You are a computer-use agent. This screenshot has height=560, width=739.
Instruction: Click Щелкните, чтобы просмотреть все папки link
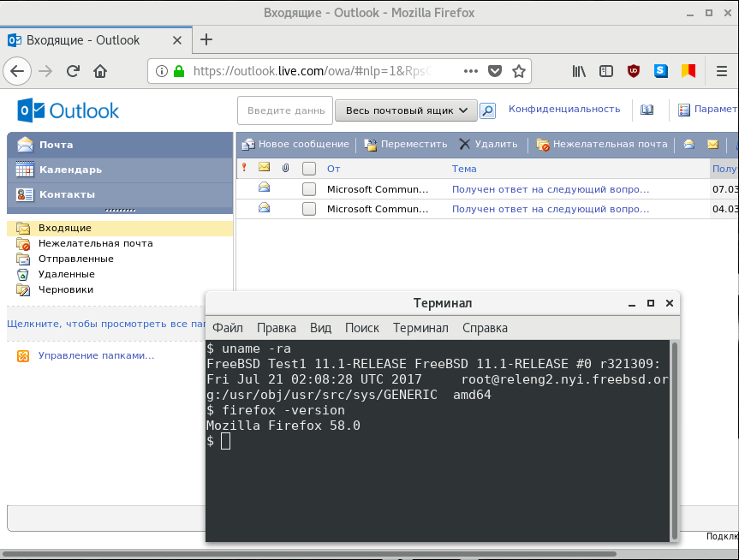tap(106, 324)
